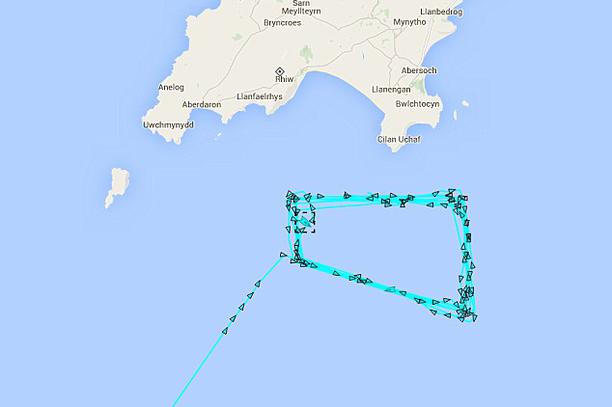Screen dimensions: 612x407
Task: Click the Llanbedrog label on the map
Action: (441, 12)
